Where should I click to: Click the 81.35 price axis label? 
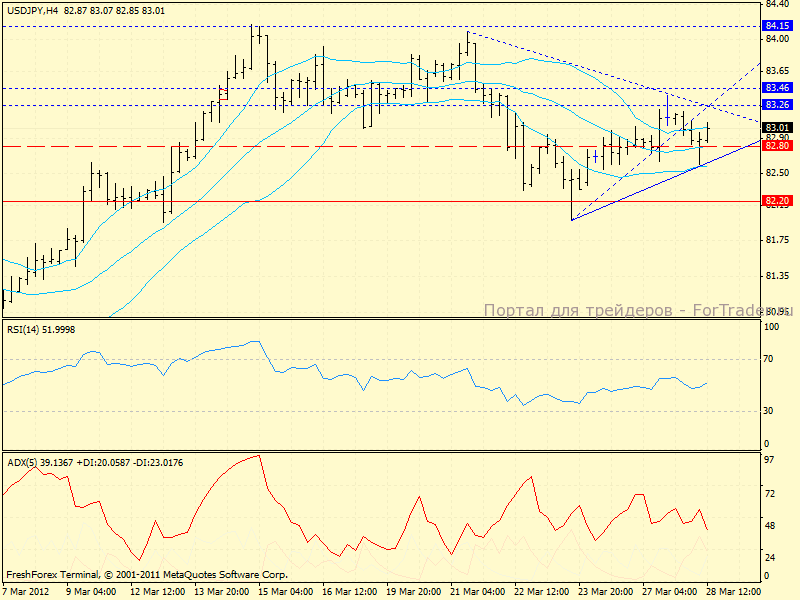pos(776,275)
